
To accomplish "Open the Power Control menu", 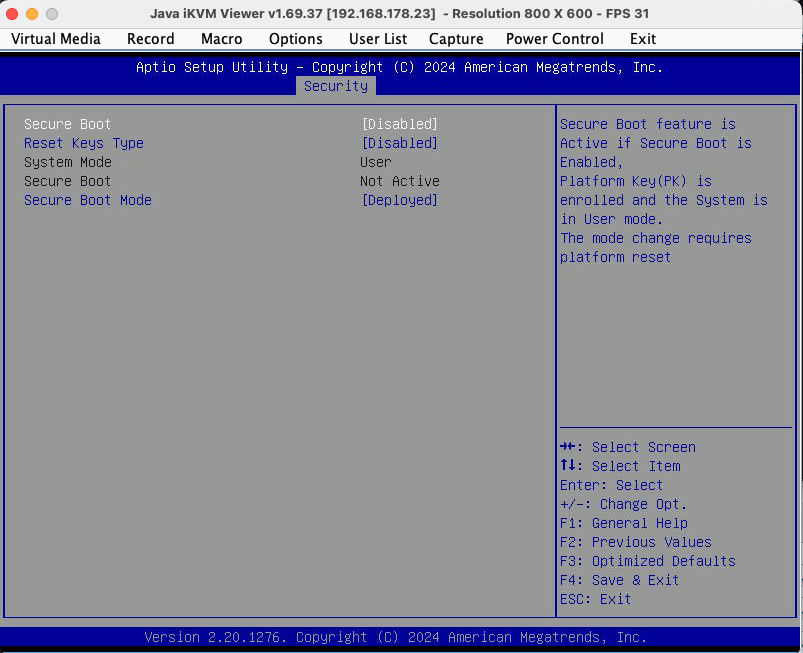I will 555,39.
